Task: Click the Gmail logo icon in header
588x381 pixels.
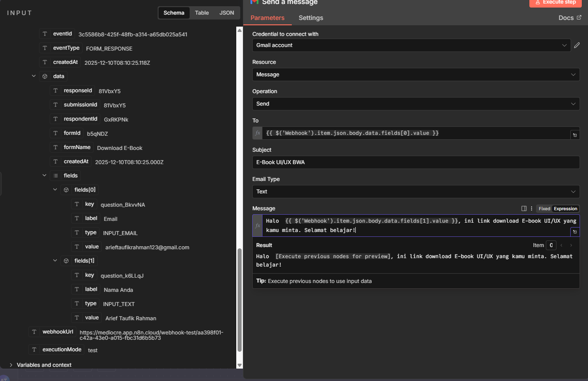Action: coord(254,2)
